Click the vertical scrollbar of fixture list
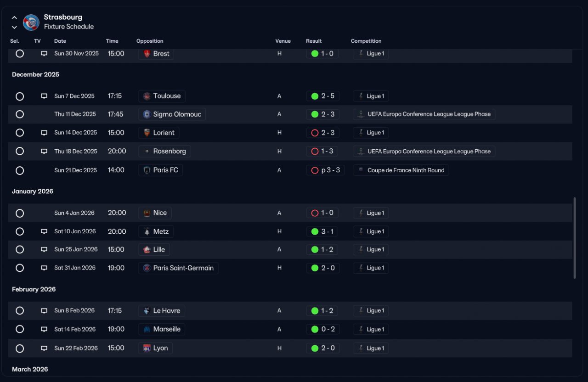This screenshot has width=588, height=382. tap(574, 238)
